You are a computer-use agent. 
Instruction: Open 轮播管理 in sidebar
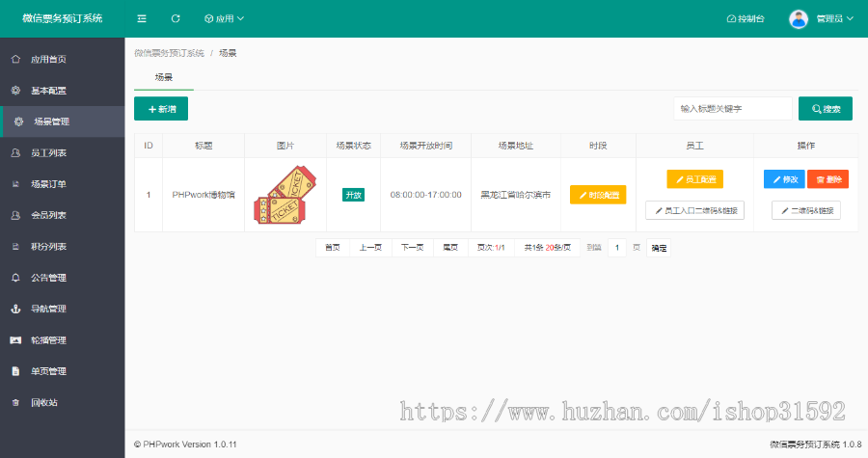pyautogui.click(x=63, y=340)
